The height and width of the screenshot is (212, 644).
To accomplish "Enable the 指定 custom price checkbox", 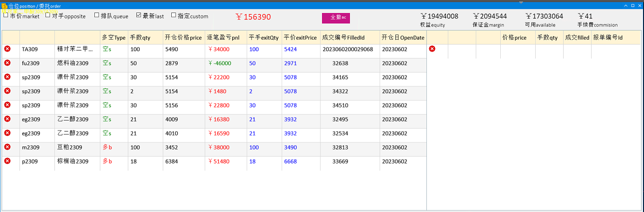I will [174, 15].
